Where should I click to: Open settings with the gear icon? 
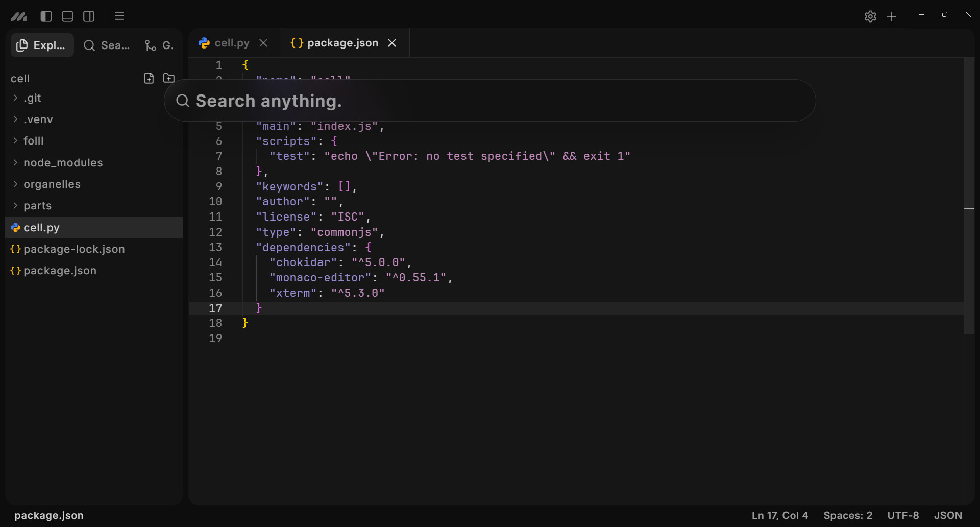point(870,17)
